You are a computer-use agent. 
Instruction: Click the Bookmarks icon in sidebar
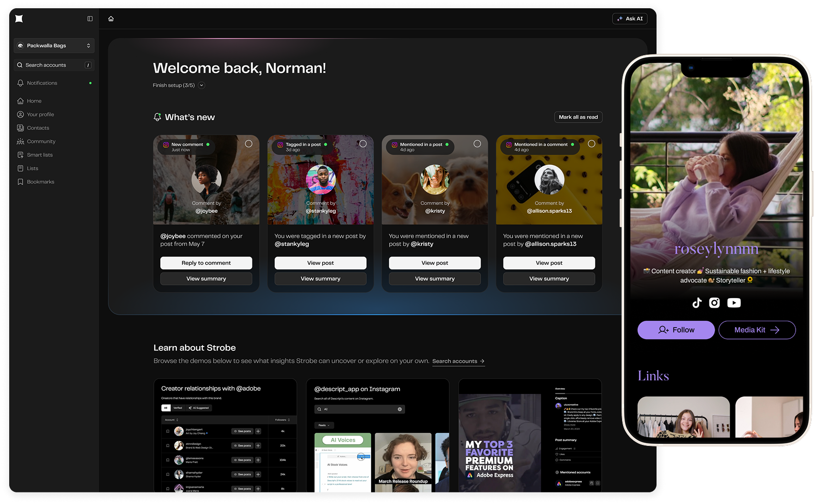[20, 182]
